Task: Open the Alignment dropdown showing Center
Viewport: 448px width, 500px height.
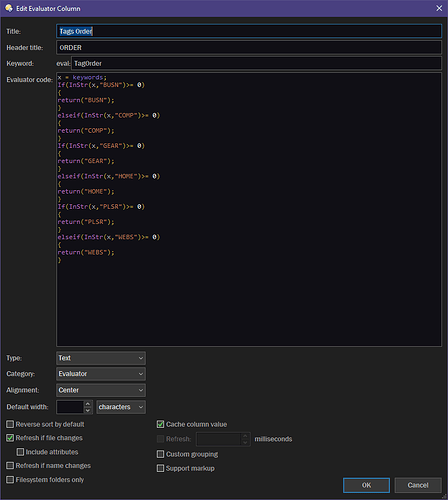Action: 101,390
